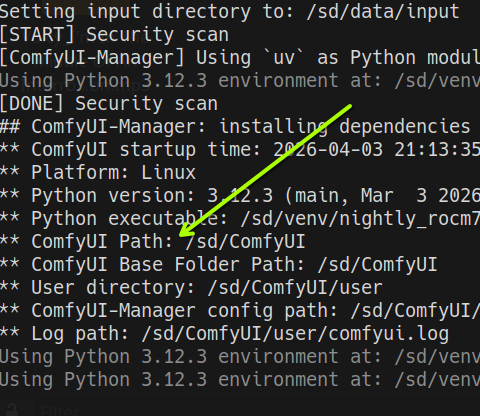Click the last "Using Python 3.12.3 environment" line
The image size is (480, 416).
coord(240,380)
